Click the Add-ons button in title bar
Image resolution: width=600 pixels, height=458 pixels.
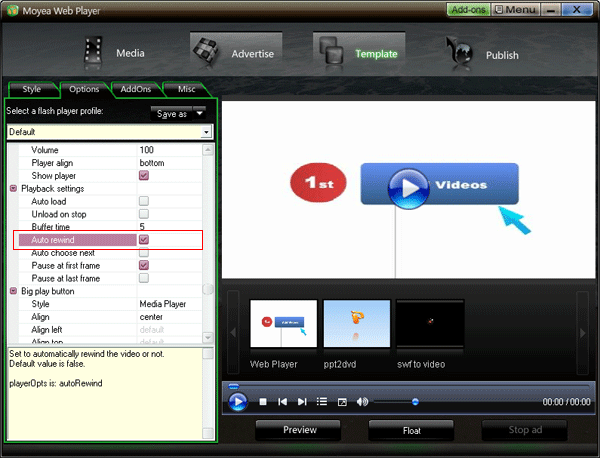pyautogui.click(x=468, y=10)
